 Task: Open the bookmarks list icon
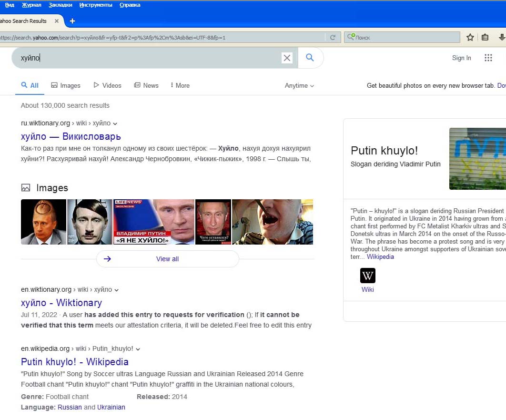pos(485,38)
